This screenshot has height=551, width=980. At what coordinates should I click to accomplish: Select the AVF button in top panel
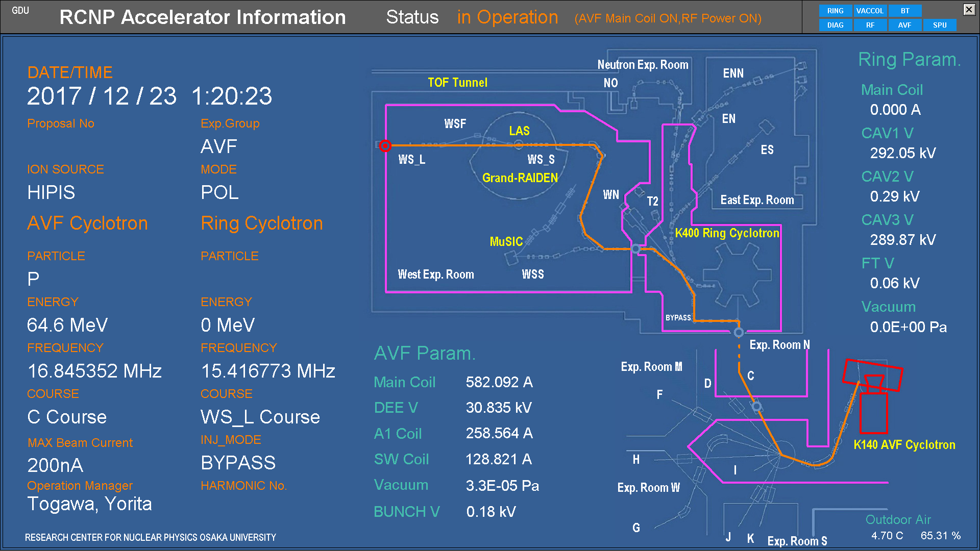point(904,25)
